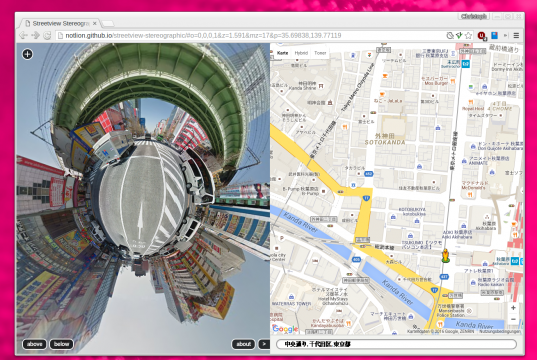The height and width of the screenshot is (360, 537).
Task: Select the Karte map type
Action: [x=283, y=53]
